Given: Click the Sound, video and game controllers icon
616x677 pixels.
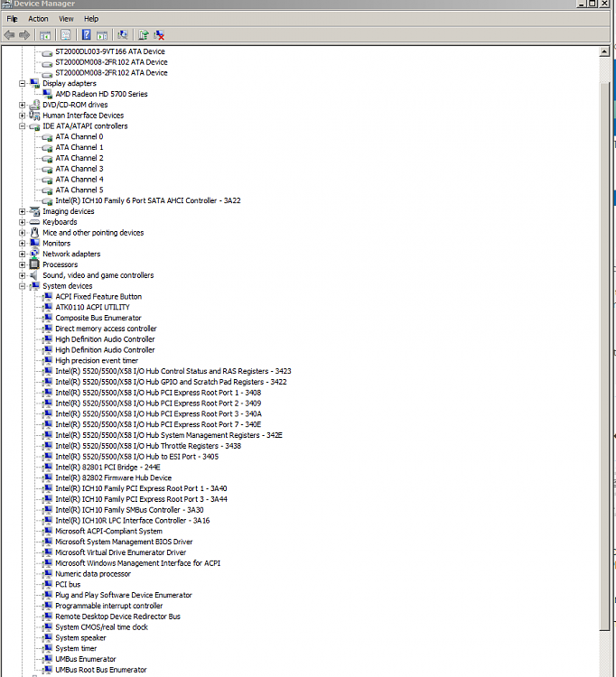Looking at the screenshot, I should [x=34, y=275].
